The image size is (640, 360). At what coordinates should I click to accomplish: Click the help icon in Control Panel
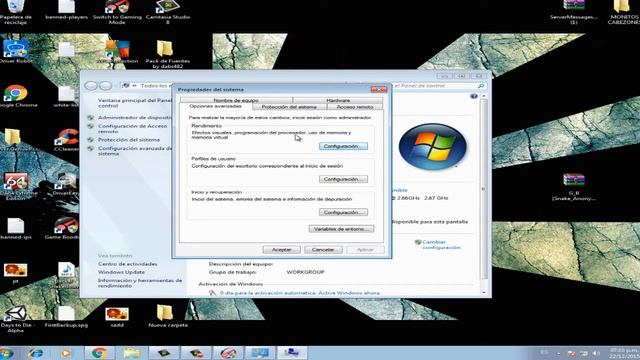[473, 96]
